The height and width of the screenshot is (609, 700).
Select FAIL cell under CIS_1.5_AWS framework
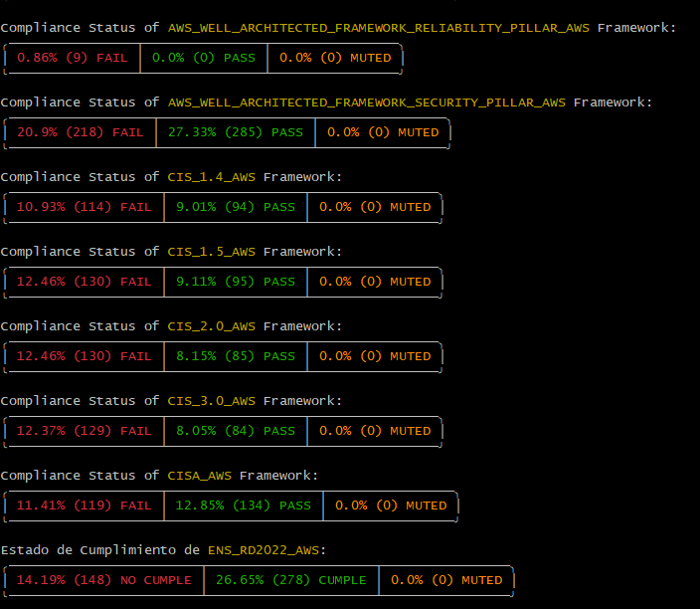point(85,282)
